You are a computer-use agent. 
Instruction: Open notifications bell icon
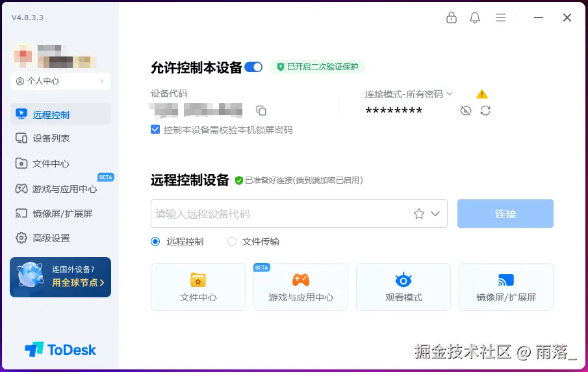pyautogui.click(x=475, y=18)
